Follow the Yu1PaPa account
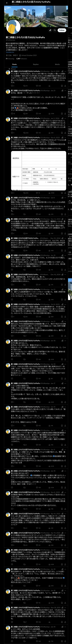 click(x=62, y=30)
